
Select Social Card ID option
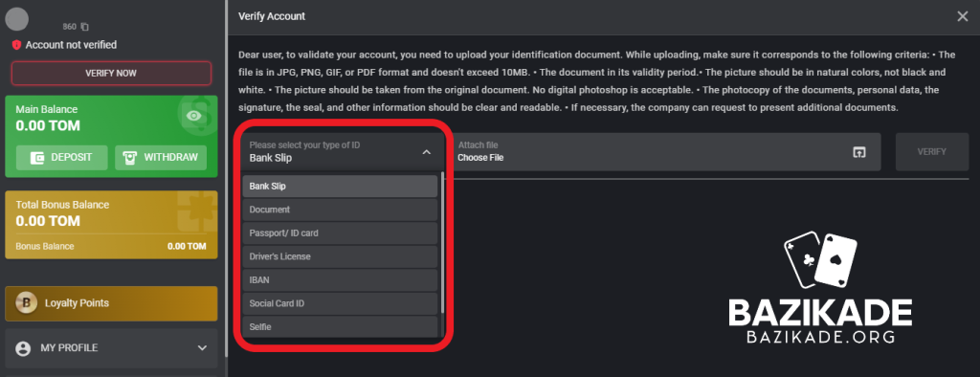340,303
